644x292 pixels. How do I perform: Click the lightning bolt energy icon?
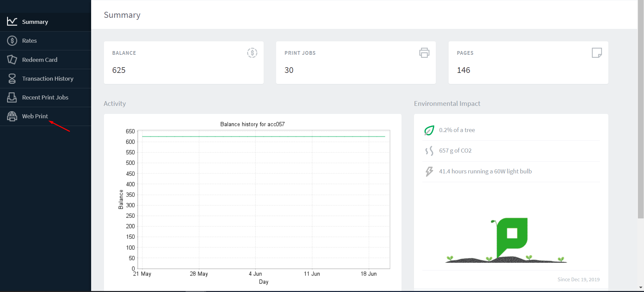pos(429,171)
